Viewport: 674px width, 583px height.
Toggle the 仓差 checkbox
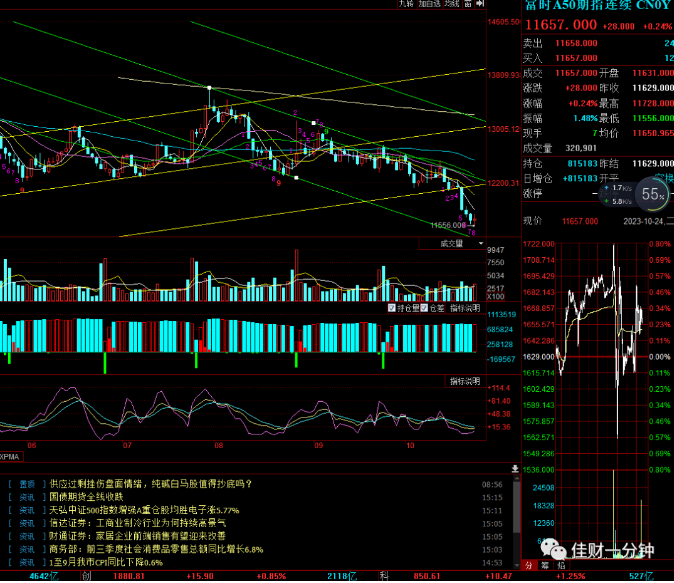(424, 308)
